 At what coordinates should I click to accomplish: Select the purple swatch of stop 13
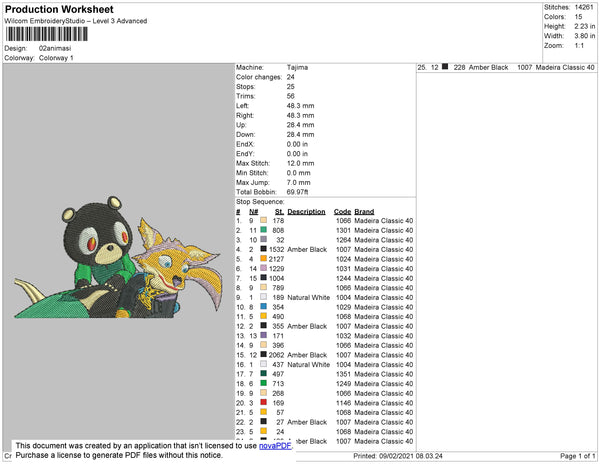[x=263, y=335]
